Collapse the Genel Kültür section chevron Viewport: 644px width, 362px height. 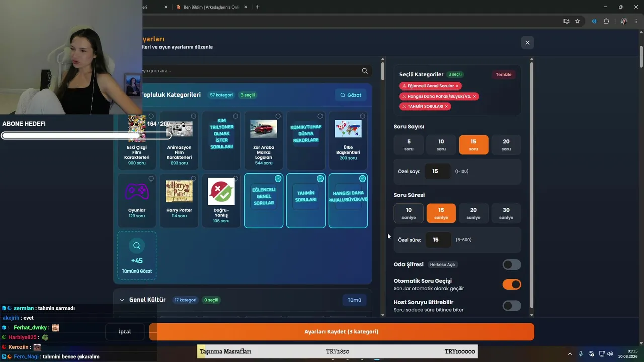click(x=122, y=300)
